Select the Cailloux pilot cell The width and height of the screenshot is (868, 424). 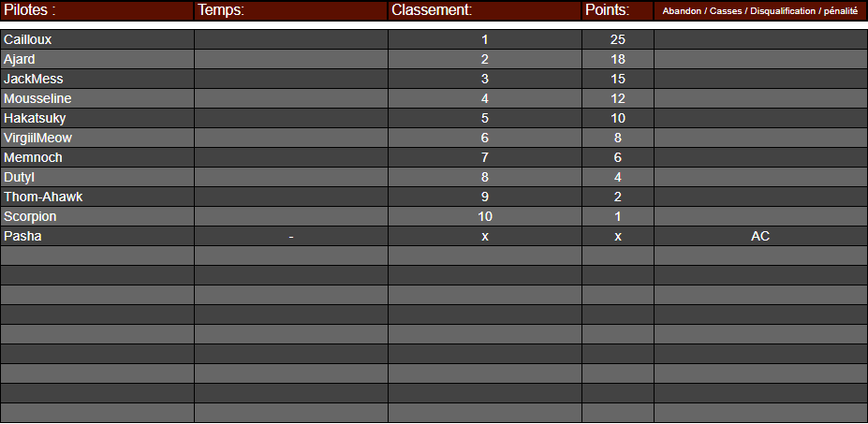[x=96, y=39]
